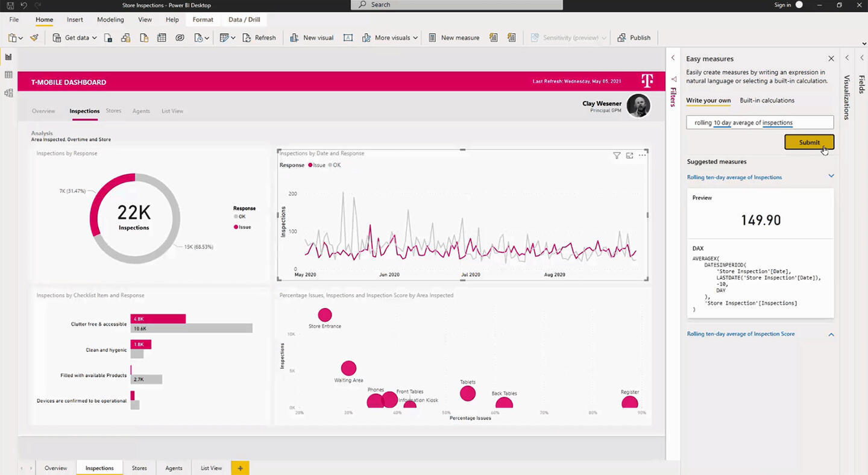Click the Submit button
The height and width of the screenshot is (475, 868).
tap(810, 142)
